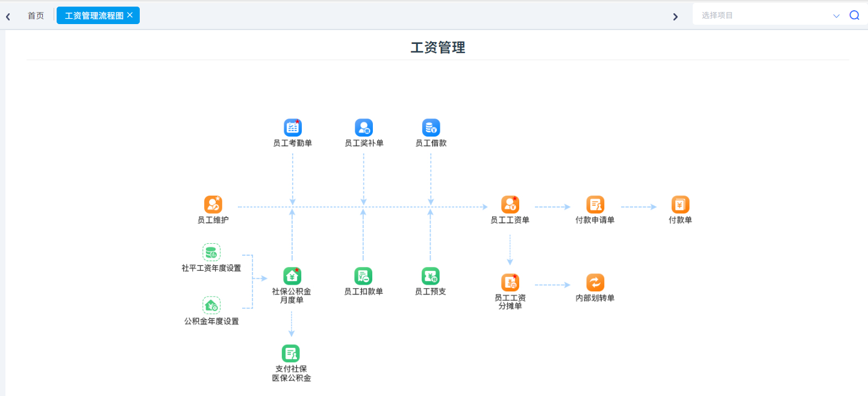
Task: Open the 内部划转单 transfer icon
Action: click(x=595, y=283)
